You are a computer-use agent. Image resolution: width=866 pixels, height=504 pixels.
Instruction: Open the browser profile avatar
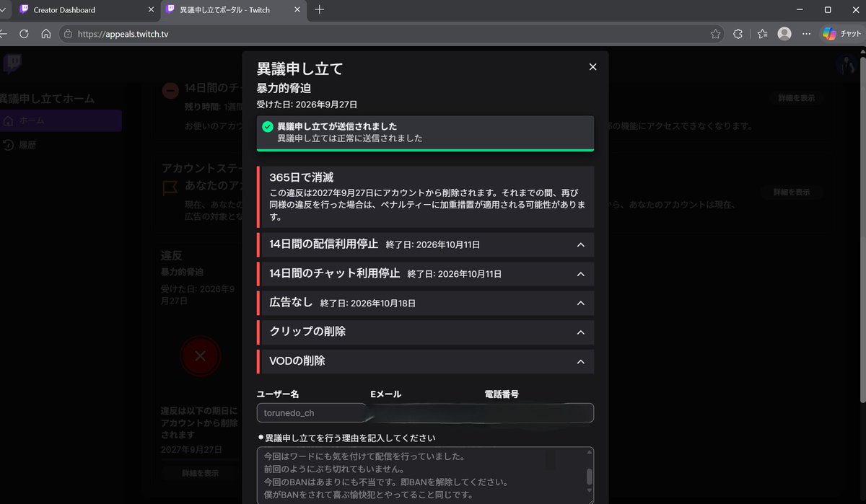tap(784, 34)
